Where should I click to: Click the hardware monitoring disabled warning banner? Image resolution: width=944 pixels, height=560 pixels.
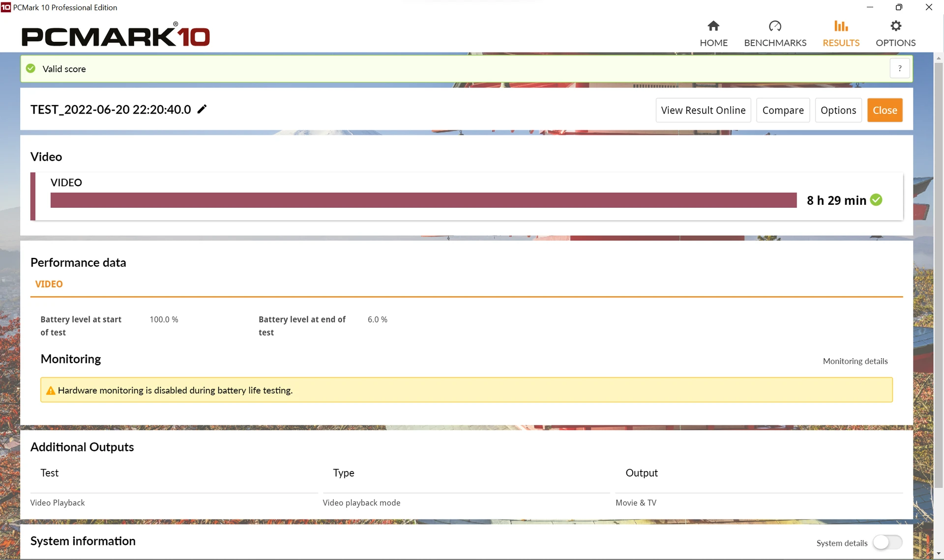click(467, 390)
